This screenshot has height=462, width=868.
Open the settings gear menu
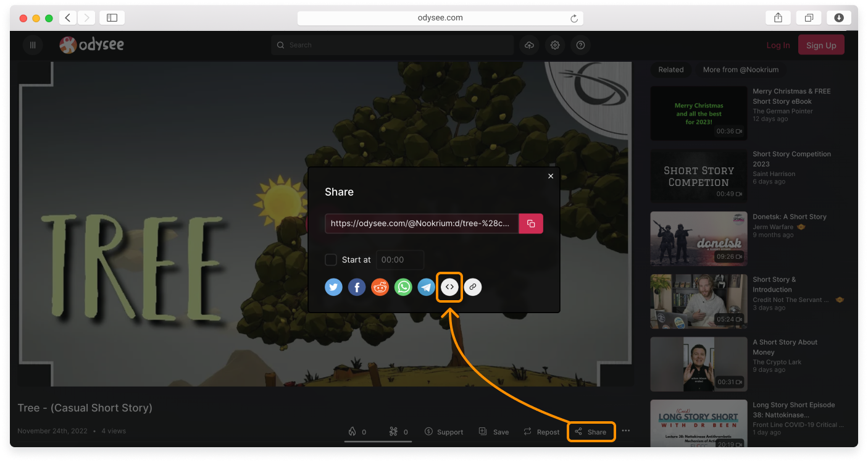tap(555, 45)
